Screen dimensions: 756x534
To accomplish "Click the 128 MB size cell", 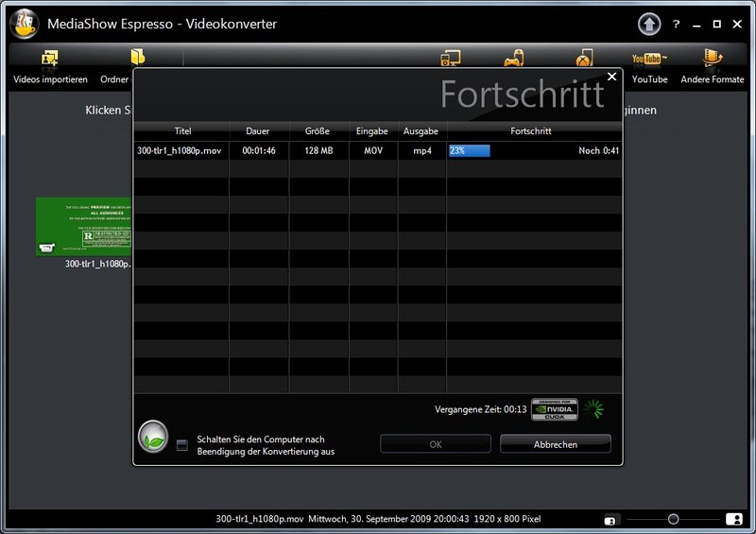I will click(318, 151).
